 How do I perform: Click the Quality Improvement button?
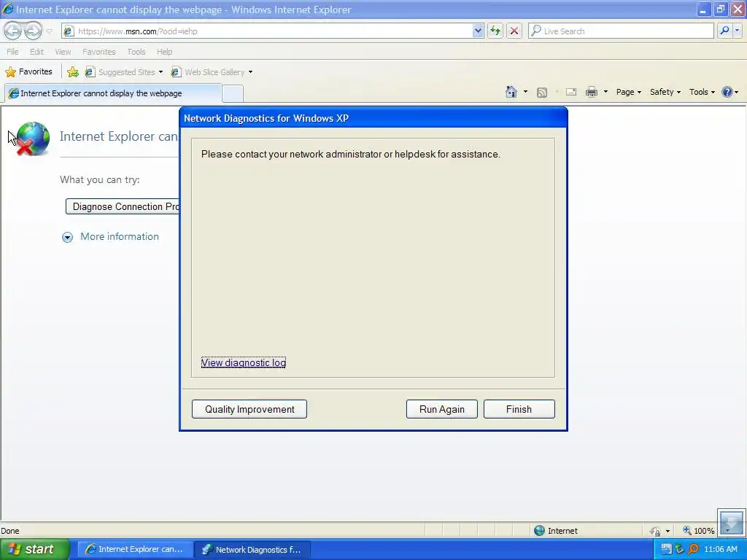tap(249, 409)
